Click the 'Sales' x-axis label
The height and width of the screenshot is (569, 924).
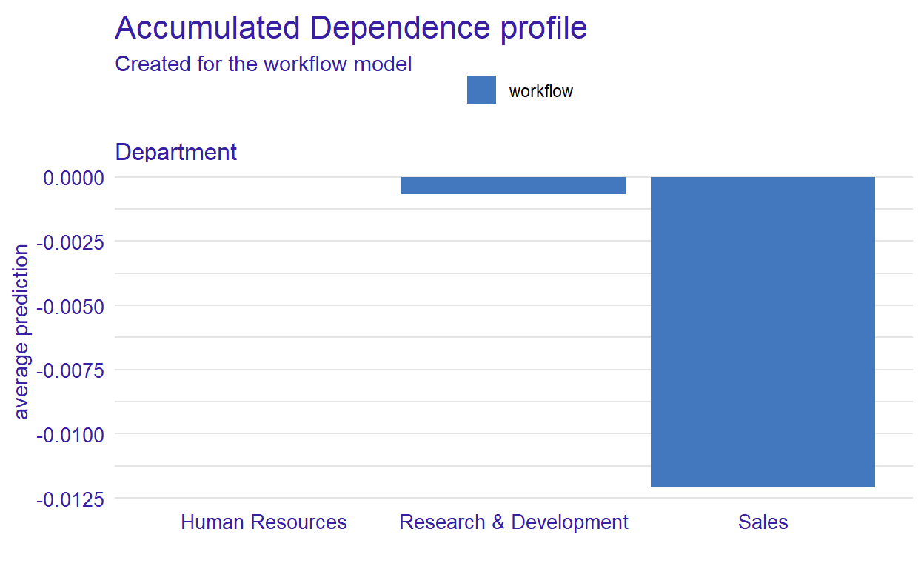point(763,522)
